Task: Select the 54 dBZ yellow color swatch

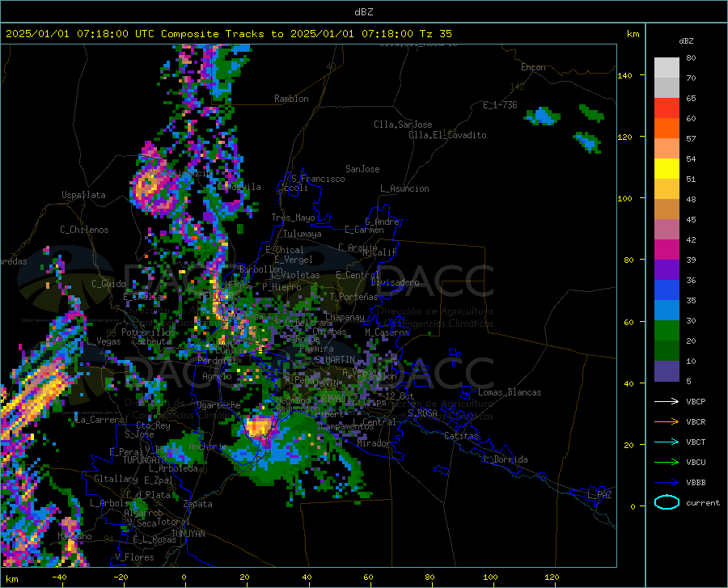Action: pos(667,169)
